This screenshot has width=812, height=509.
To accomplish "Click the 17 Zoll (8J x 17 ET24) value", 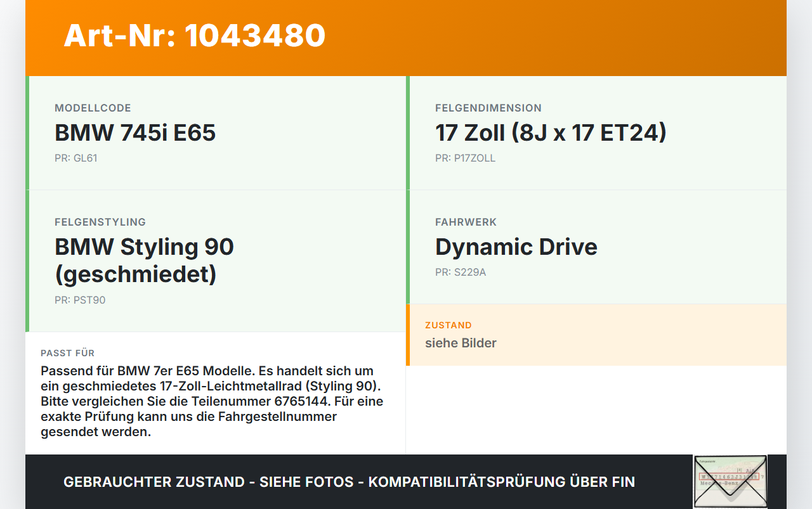I will pyautogui.click(x=551, y=133).
